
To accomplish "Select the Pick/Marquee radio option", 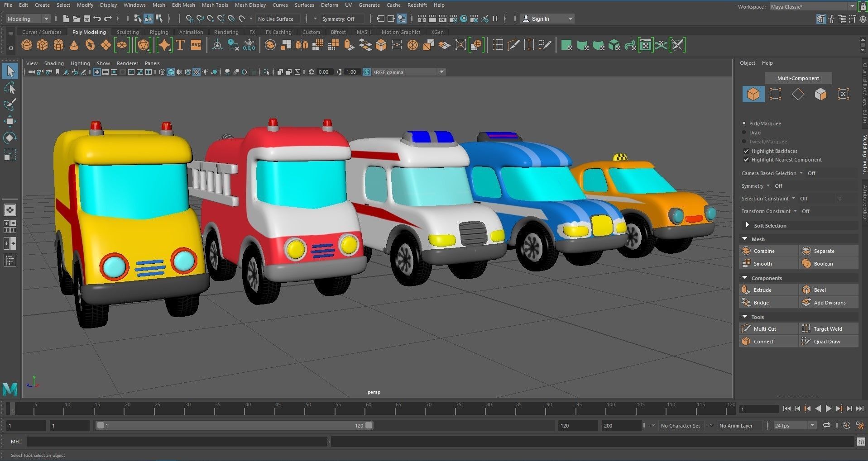I will point(744,123).
